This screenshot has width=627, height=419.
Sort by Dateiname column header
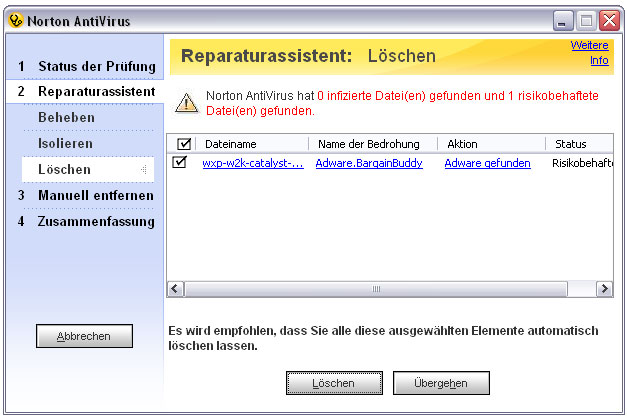pyautogui.click(x=252, y=144)
